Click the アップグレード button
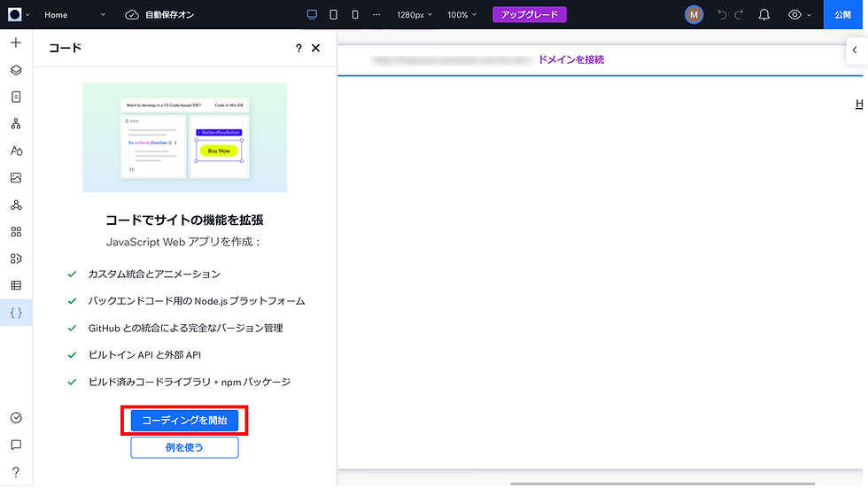Screen dimensions: 868x488 point(530,15)
